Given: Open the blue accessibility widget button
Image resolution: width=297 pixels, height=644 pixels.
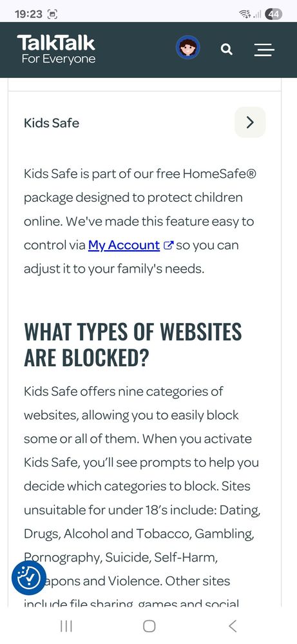Looking at the screenshot, I should 29,578.
